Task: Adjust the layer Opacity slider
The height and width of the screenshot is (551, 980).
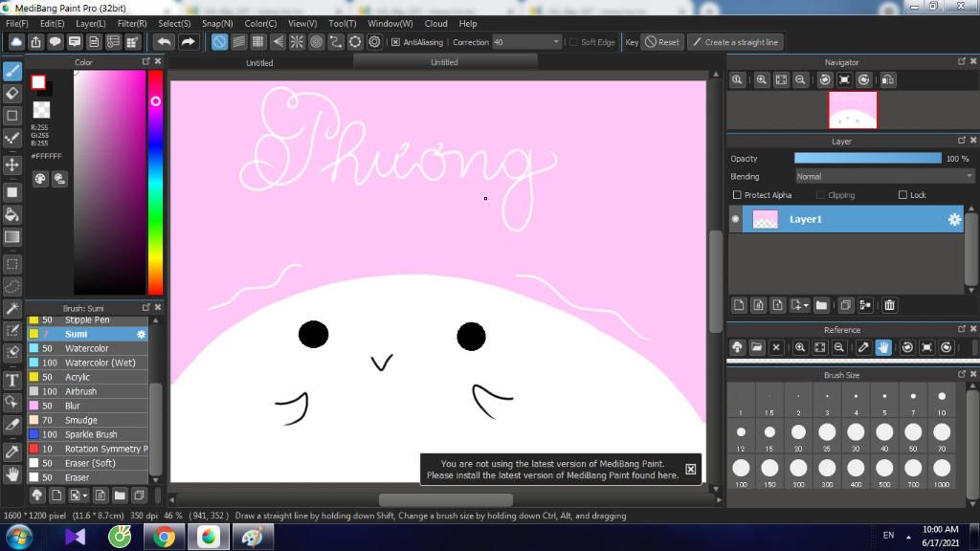Action: (867, 159)
